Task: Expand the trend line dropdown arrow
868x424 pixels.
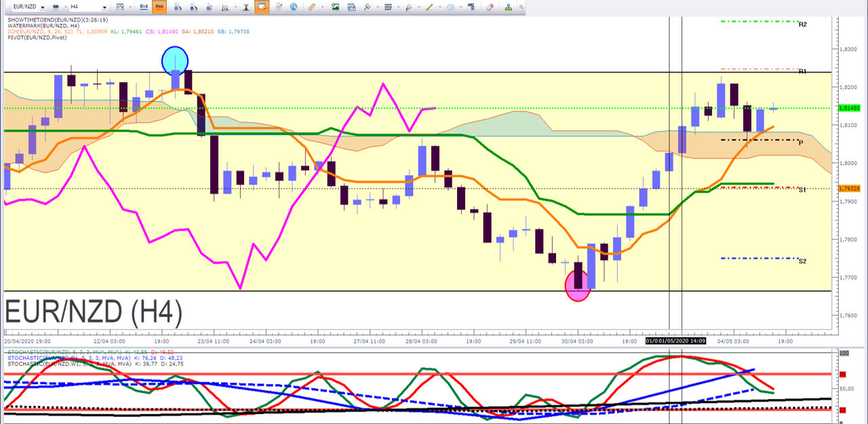Action: (x=440, y=7)
